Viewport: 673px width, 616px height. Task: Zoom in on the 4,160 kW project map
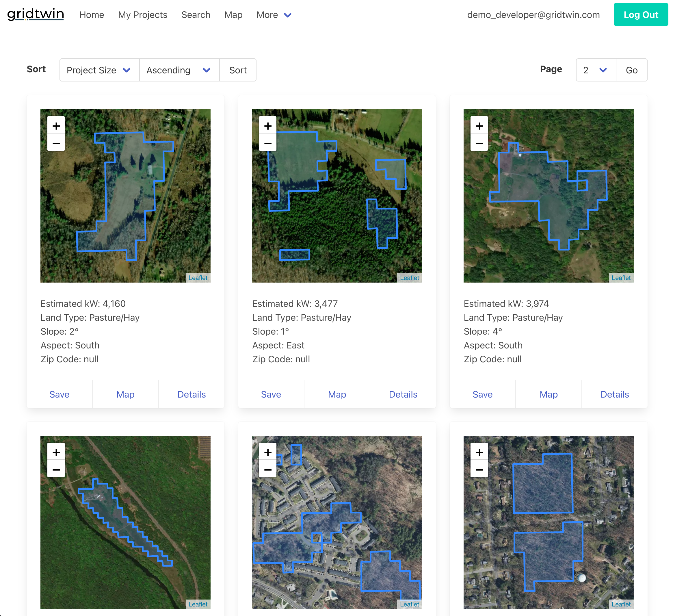(56, 126)
